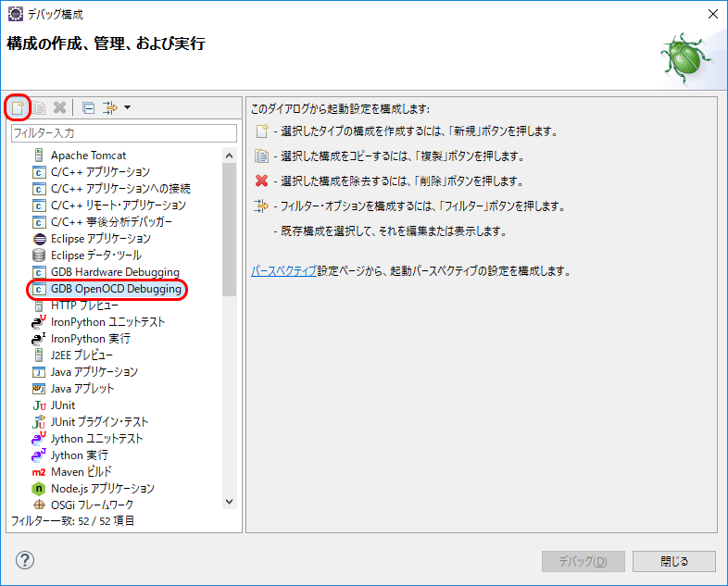This screenshot has width=728, height=586.
Task: Click the JUnit Ju icon
Action: 40,406
